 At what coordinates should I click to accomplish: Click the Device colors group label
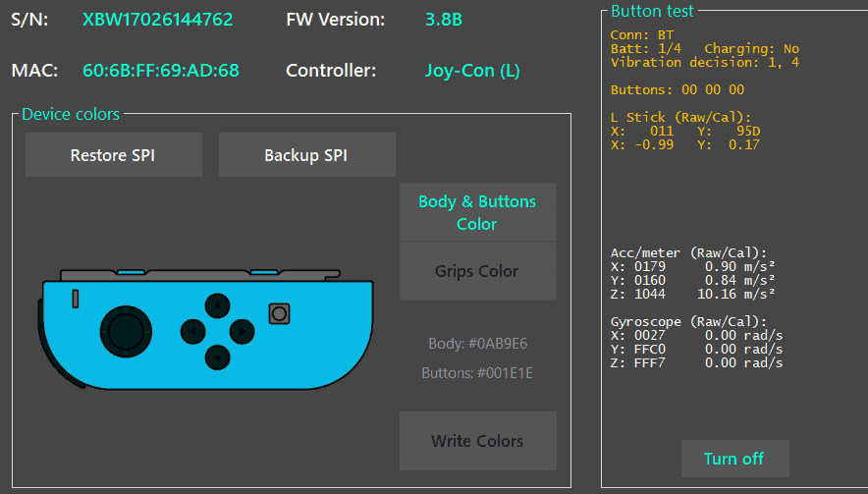(71, 114)
